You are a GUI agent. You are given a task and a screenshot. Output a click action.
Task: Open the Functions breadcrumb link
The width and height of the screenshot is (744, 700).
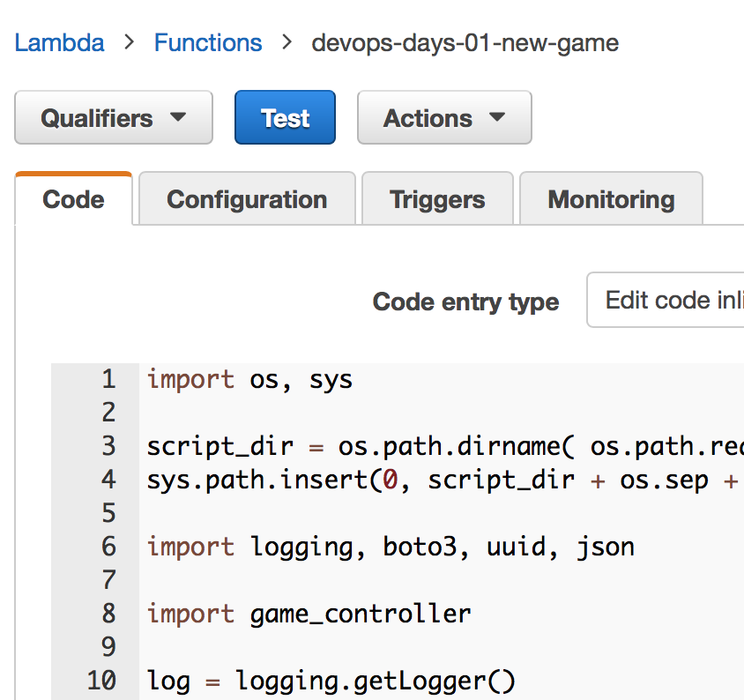click(x=208, y=42)
